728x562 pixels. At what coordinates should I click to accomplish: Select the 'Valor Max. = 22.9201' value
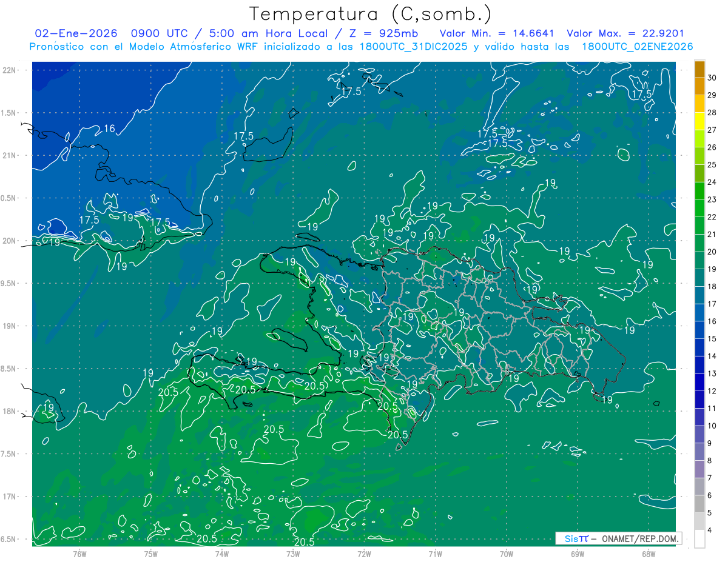(625, 33)
